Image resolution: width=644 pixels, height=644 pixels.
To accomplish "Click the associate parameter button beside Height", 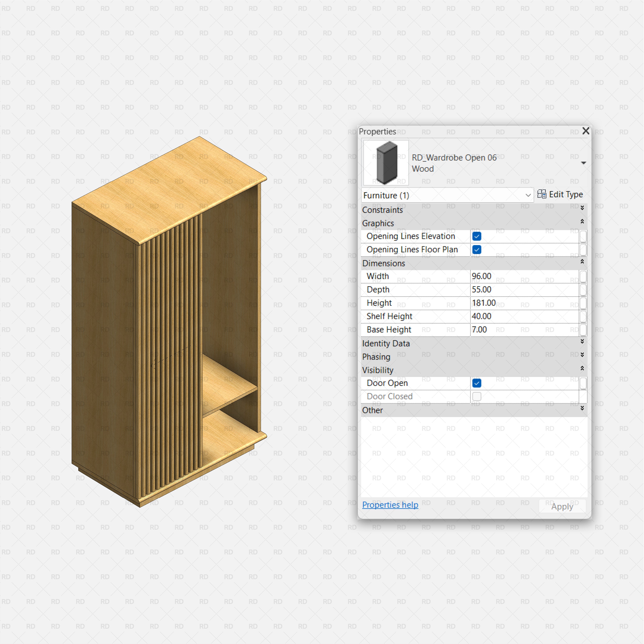I will [x=583, y=303].
